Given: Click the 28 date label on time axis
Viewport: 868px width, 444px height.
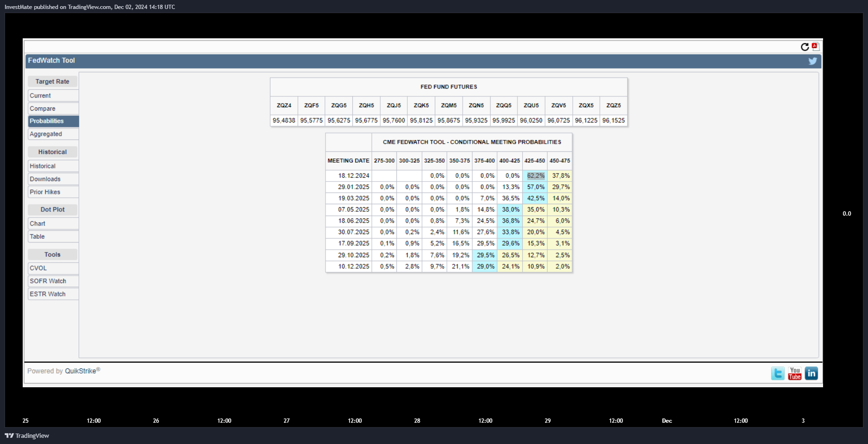Looking at the screenshot, I should (417, 421).
